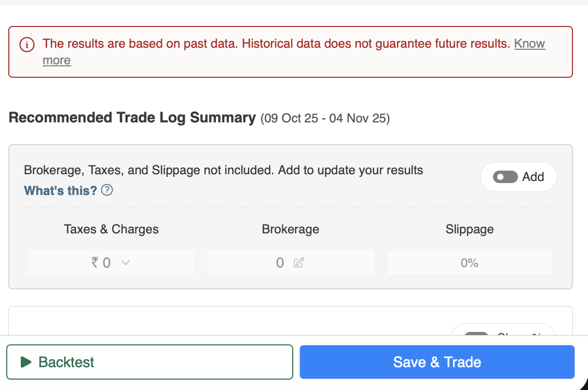Click the Brokerage edit pencil icon

(x=298, y=263)
